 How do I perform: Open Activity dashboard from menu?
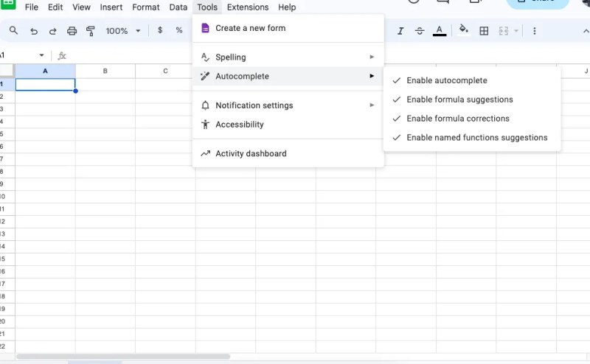pos(288,153)
